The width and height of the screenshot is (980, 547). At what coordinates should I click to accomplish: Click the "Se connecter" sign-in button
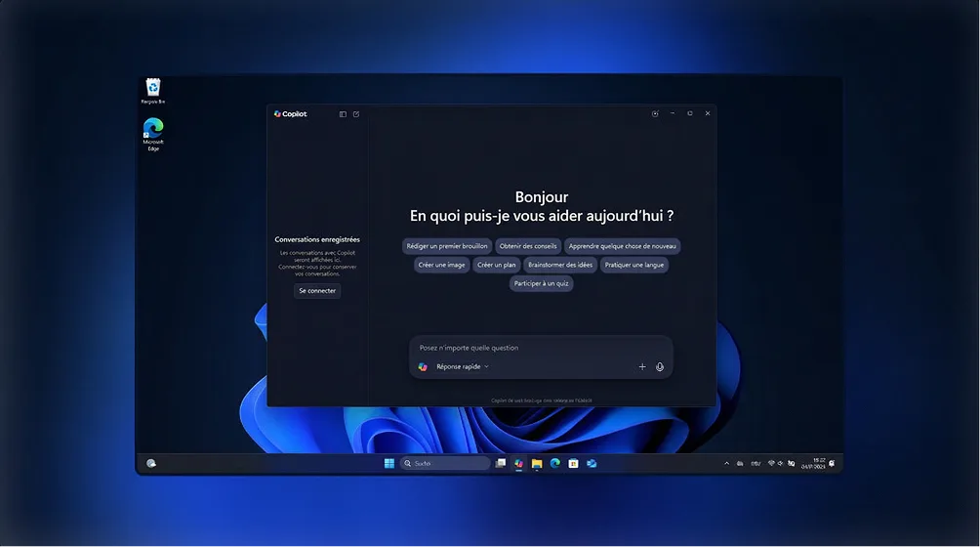point(317,291)
